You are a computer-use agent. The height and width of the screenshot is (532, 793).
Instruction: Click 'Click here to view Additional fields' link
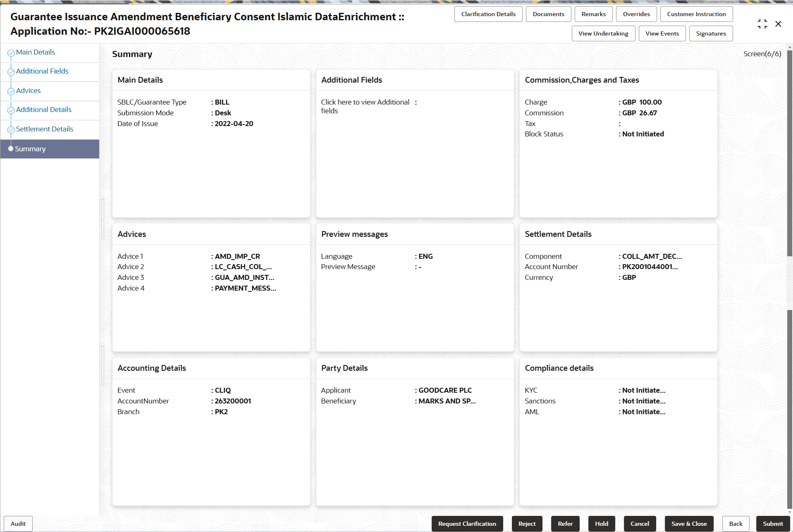coord(365,106)
